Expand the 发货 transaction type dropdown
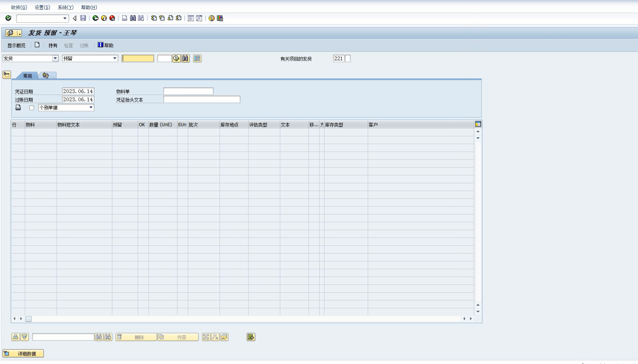The height and width of the screenshot is (364, 638). (x=55, y=58)
